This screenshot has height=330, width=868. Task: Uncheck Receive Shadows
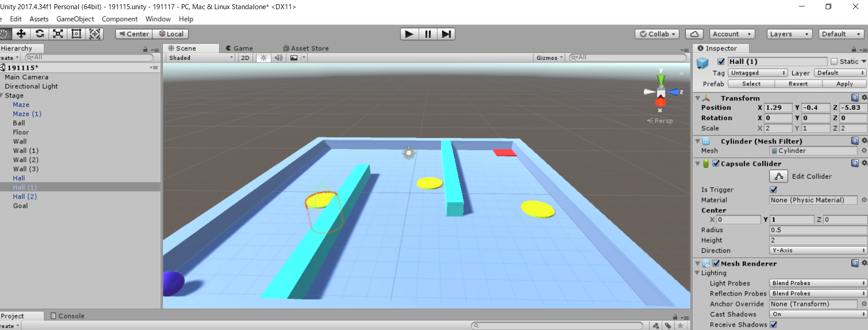pos(774,324)
